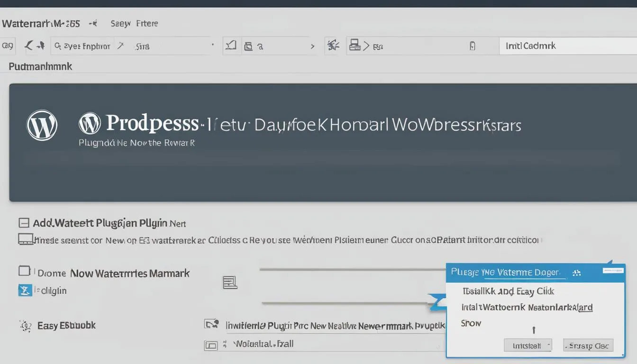
Task: Toggle the Add.Wateett Plugejan Plgirin checkbox
Action: [24, 223]
